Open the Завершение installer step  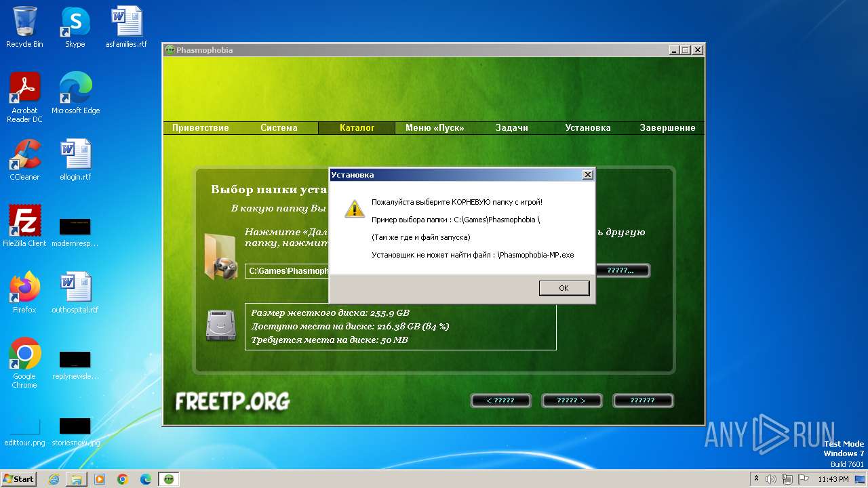pos(667,127)
